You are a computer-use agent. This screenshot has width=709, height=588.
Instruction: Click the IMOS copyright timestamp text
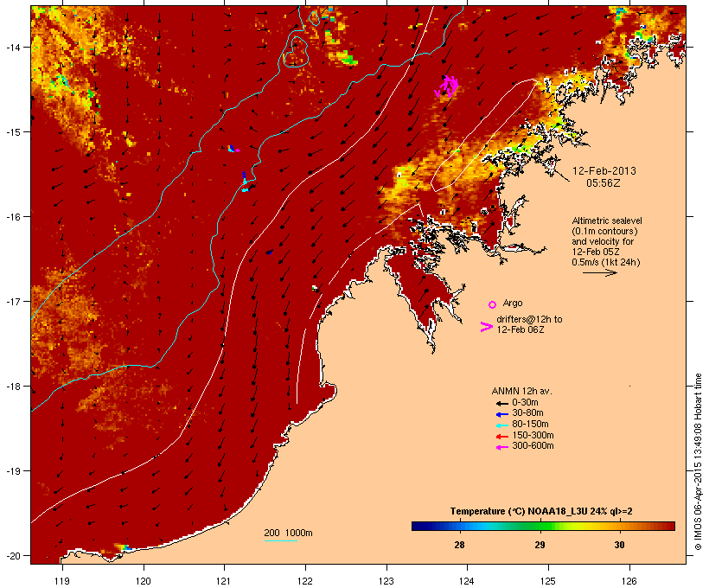coord(698,462)
